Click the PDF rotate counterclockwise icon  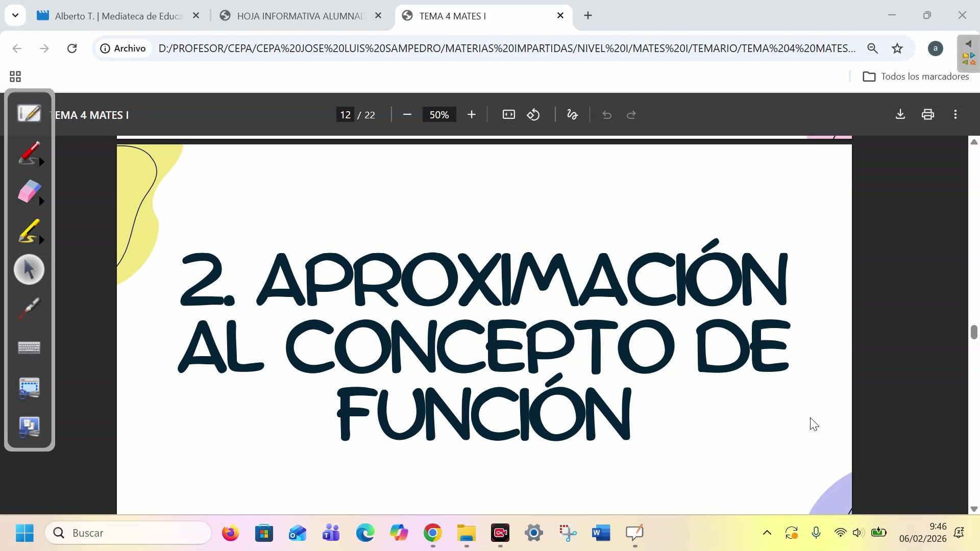pyautogui.click(x=533, y=115)
